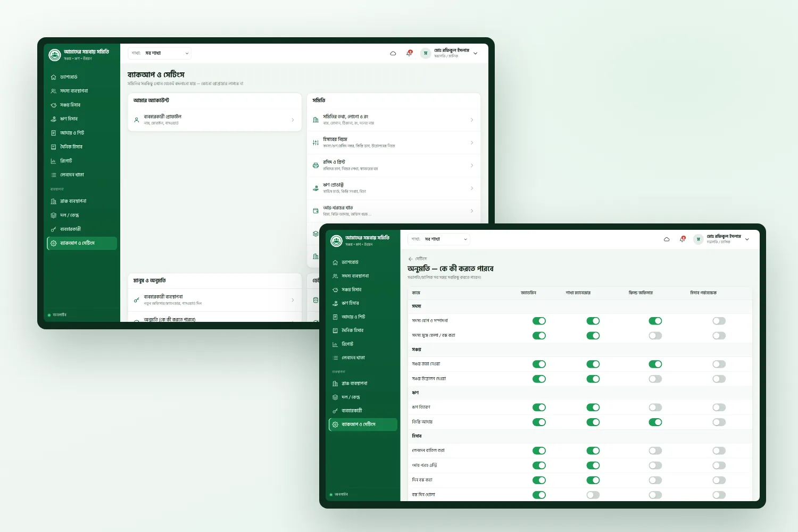798x532 pixels.
Task: Click user avatar 'ম' in back window header
Action: [425, 53]
